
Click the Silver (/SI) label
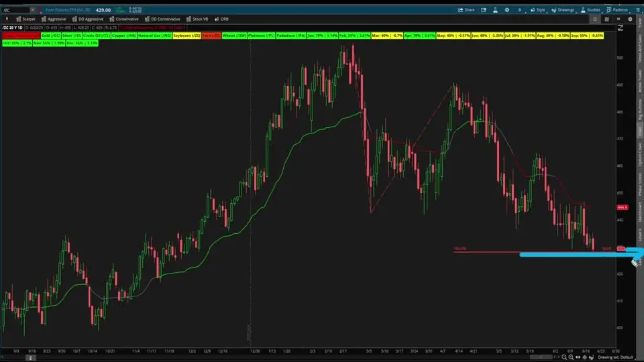[x=72, y=36]
